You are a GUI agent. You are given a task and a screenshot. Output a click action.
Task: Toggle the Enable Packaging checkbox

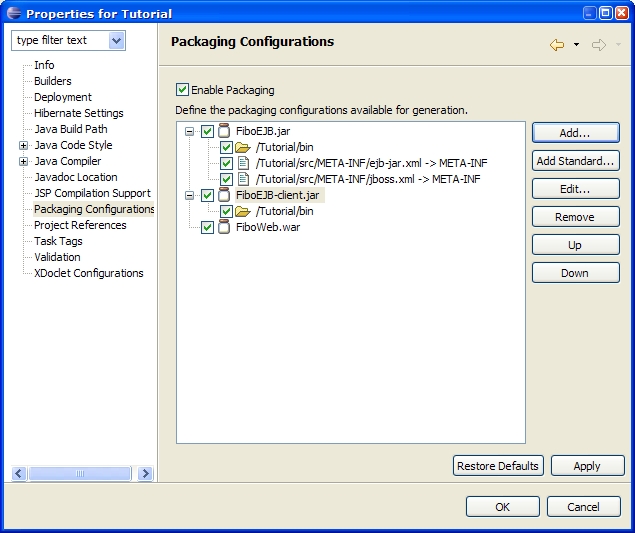[x=182, y=90]
